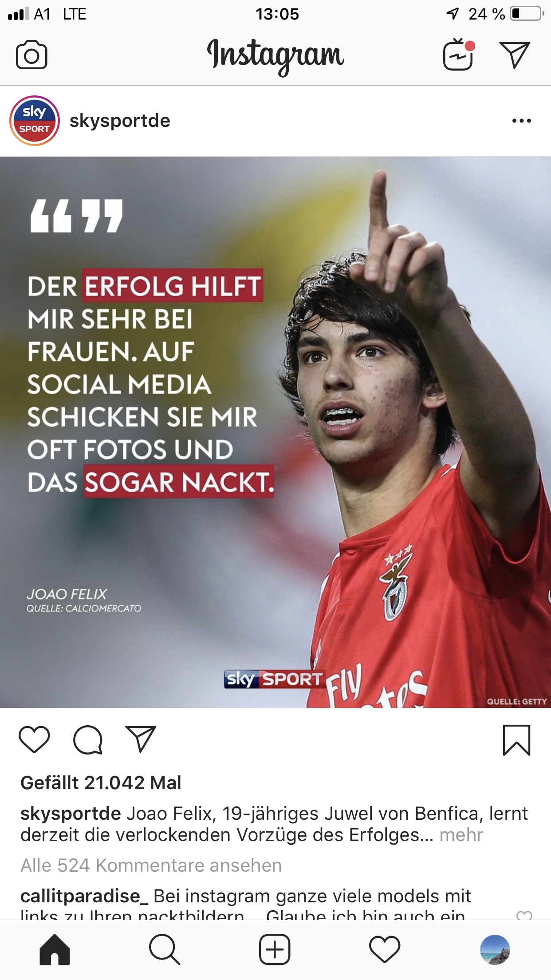Open Activity heart tab in bottom bar
This screenshot has height=980, width=551.
point(385,950)
